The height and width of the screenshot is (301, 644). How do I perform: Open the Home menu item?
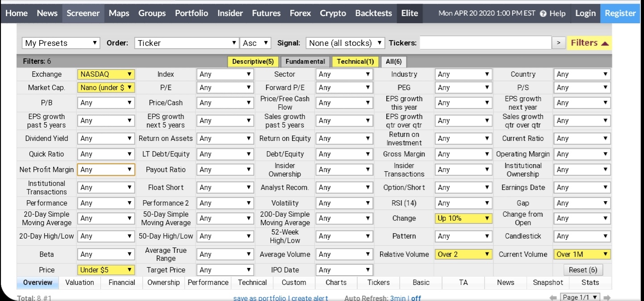17,13
